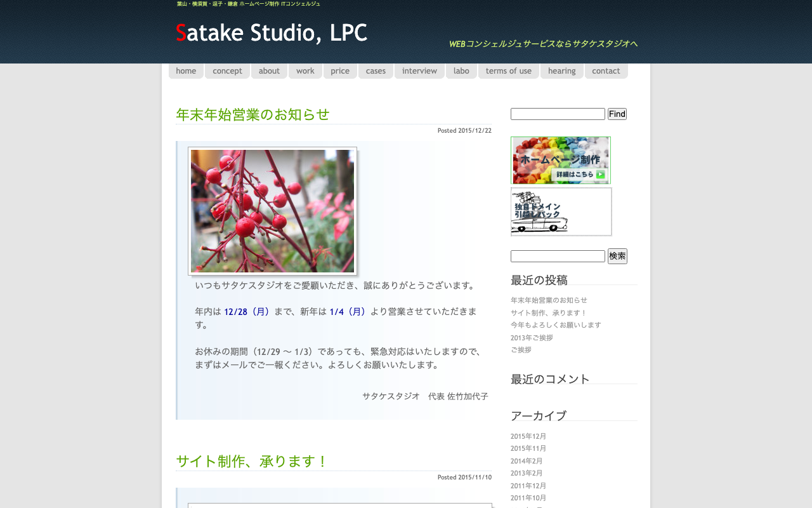Screen dimensions: 812x508
Task: Open the labo navigation tab
Action: point(461,71)
